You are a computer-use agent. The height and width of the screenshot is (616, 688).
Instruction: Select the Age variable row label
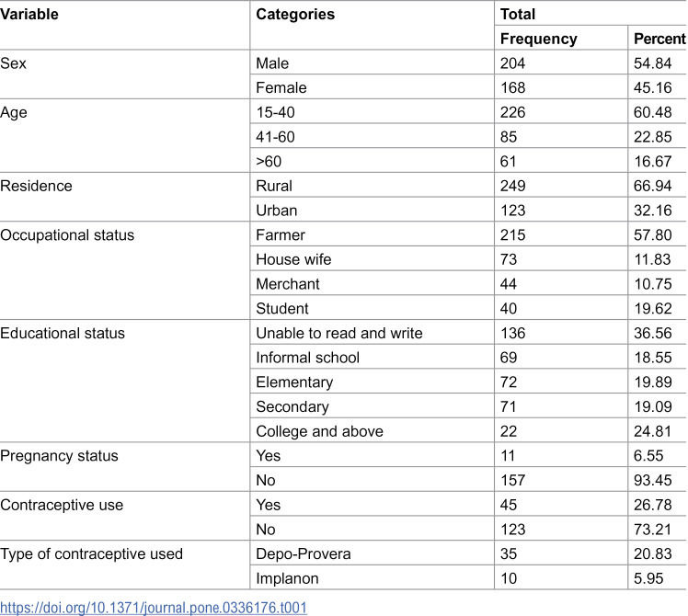pos(14,113)
